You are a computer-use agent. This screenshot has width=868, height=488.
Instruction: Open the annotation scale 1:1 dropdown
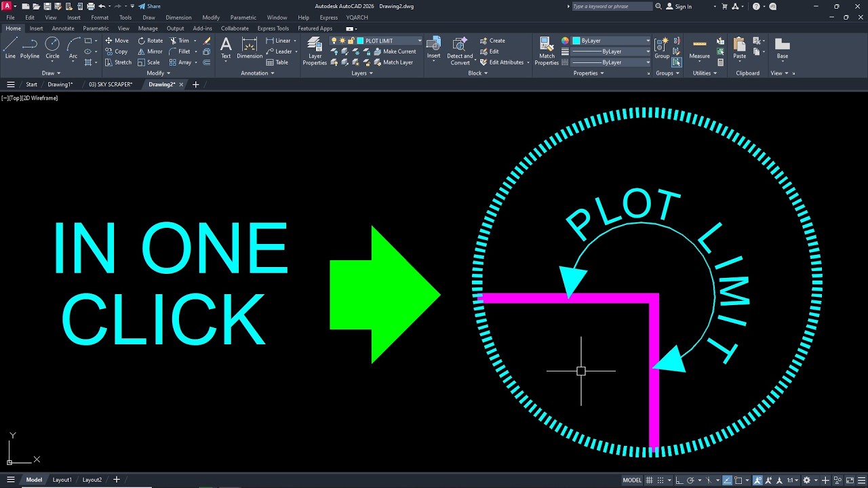click(x=793, y=480)
